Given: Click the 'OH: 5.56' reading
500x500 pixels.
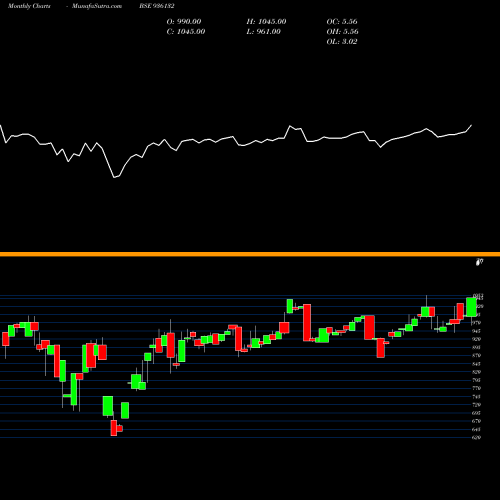Looking at the screenshot, I should click(x=342, y=32).
